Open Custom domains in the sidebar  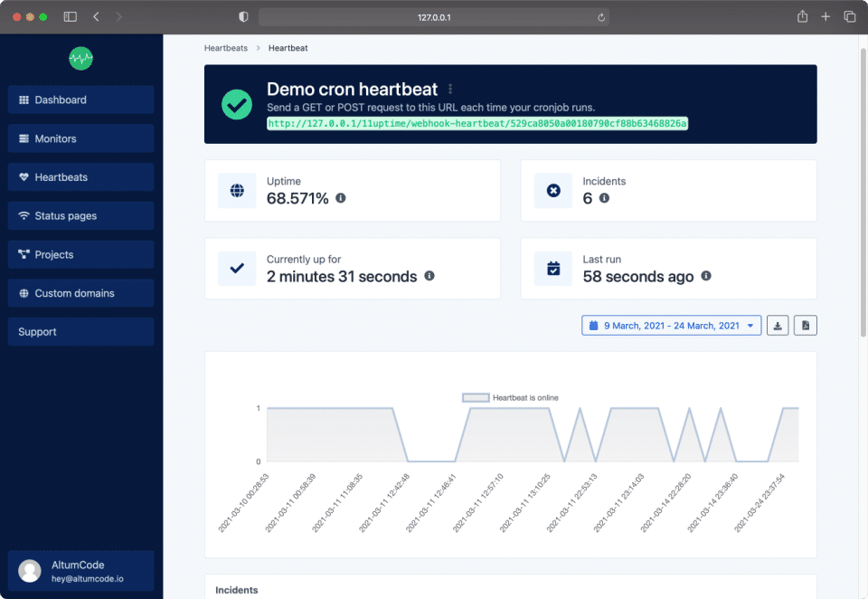80,293
